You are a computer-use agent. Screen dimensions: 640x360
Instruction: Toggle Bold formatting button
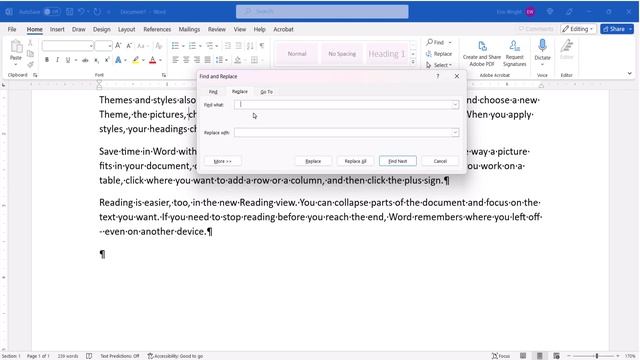(47, 60)
